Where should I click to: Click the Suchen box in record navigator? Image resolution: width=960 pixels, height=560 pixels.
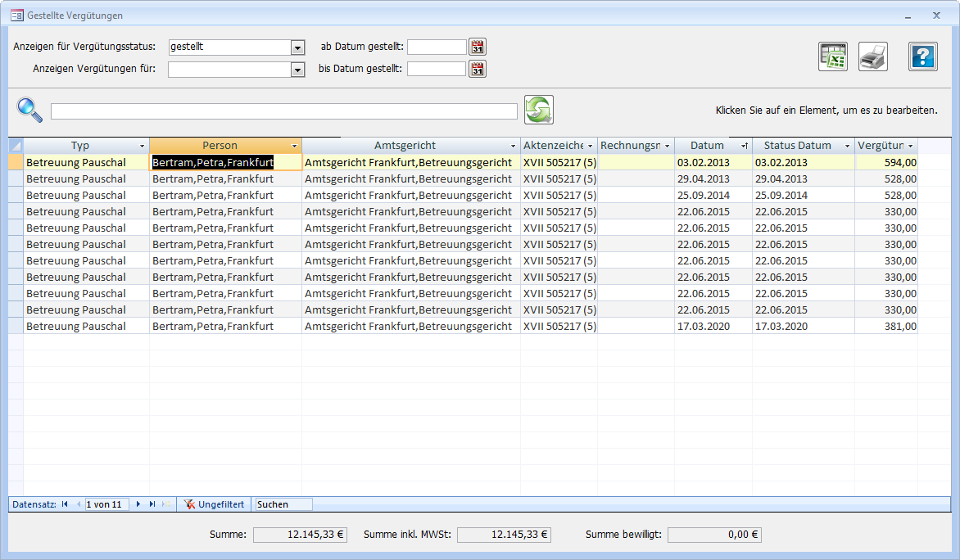pos(283,504)
